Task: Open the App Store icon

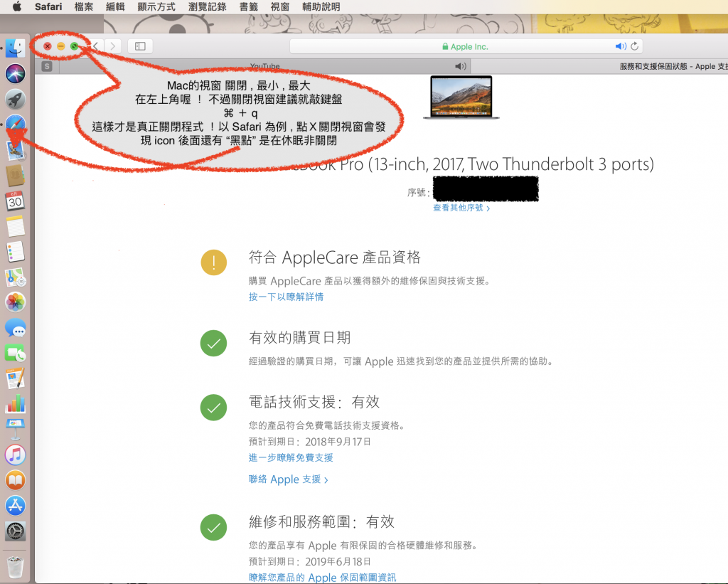Action: [x=16, y=506]
